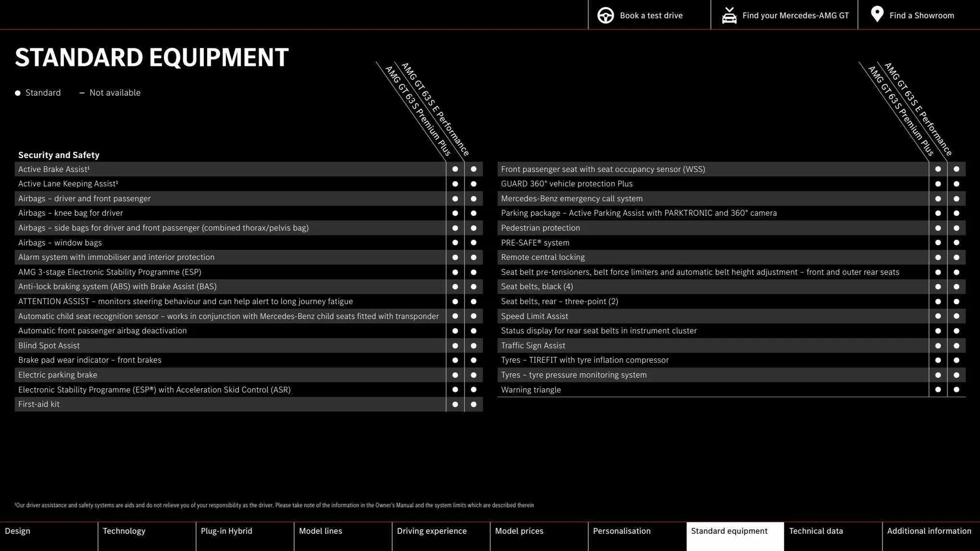Open the Technology tab
This screenshot has height=551, width=980.
click(x=124, y=531)
